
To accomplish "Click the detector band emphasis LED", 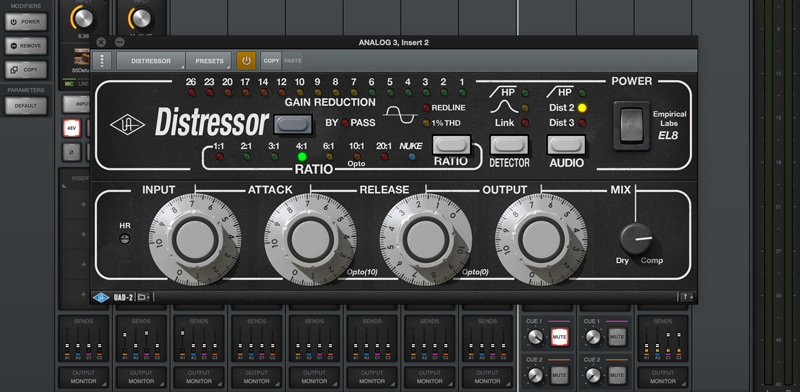I will [x=525, y=108].
